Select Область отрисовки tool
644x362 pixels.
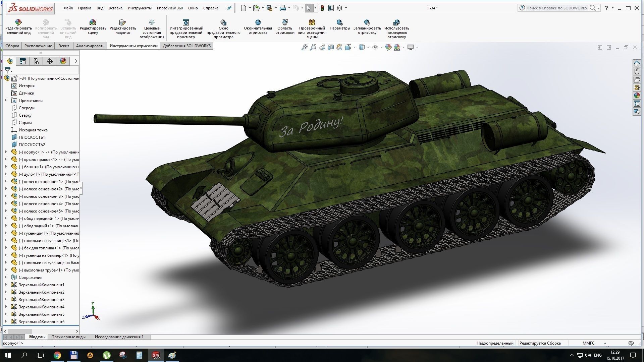tap(285, 27)
